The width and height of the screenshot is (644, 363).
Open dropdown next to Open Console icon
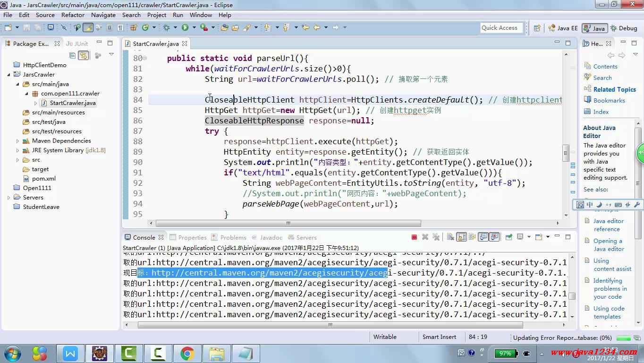[548, 237]
